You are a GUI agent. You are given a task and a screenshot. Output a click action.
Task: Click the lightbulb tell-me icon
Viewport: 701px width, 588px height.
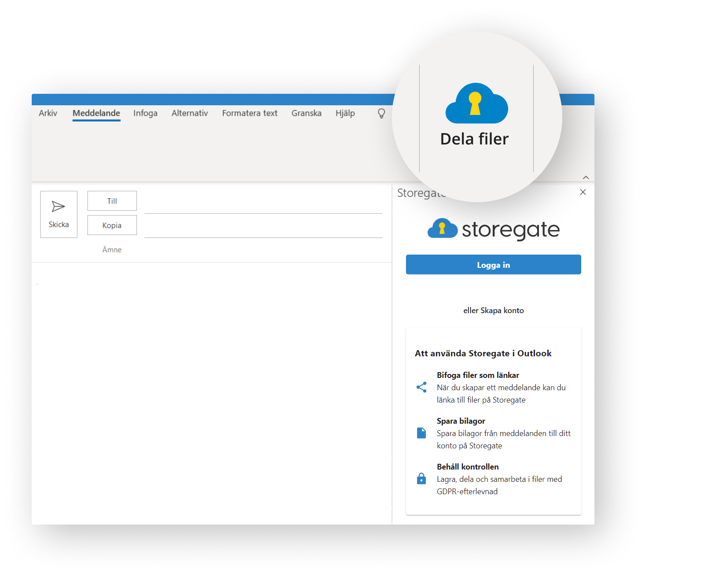pyautogui.click(x=382, y=114)
